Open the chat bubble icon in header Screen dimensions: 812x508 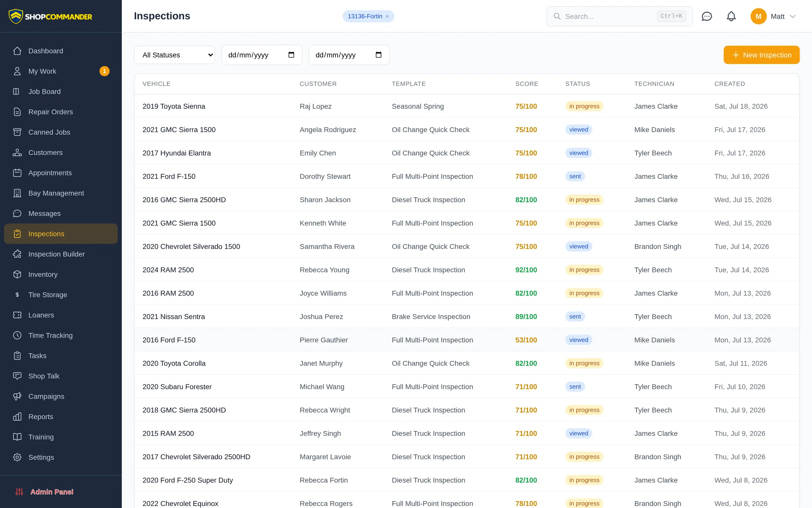pyautogui.click(x=707, y=16)
